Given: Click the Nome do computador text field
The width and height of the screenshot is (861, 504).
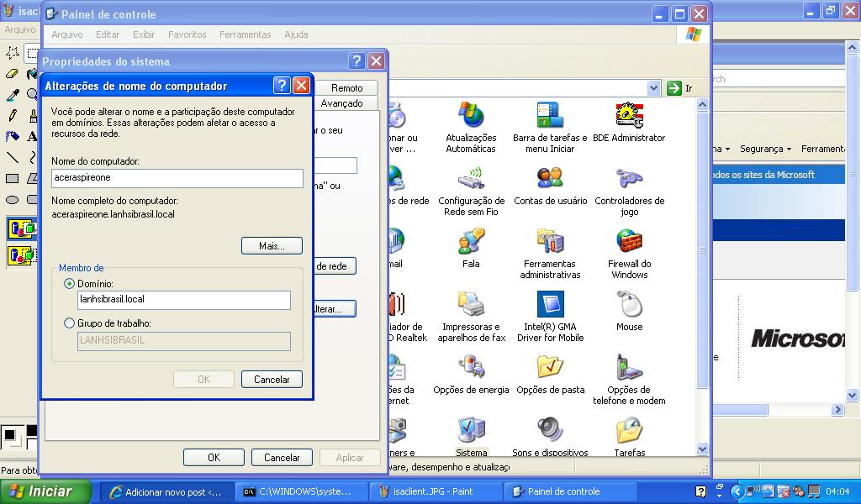Looking at the screenshot, I should click(x=177, y=178).
